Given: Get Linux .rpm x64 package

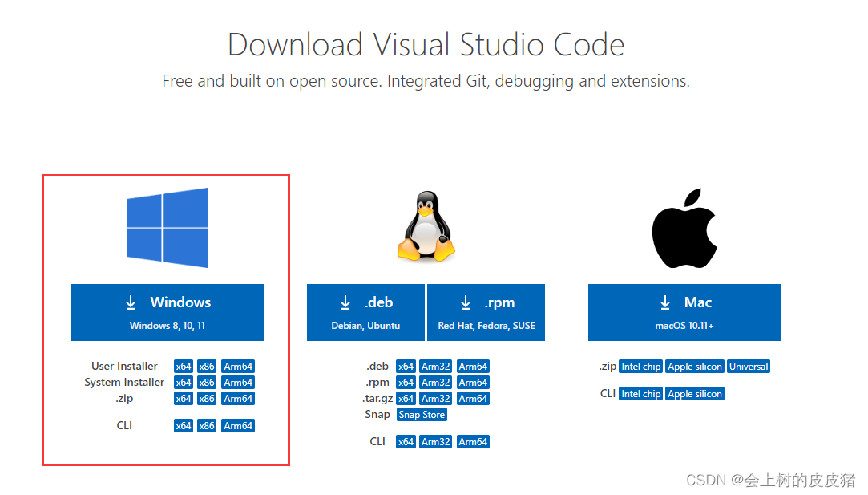Looking at the screenshot, I should (x=406, y=383).
